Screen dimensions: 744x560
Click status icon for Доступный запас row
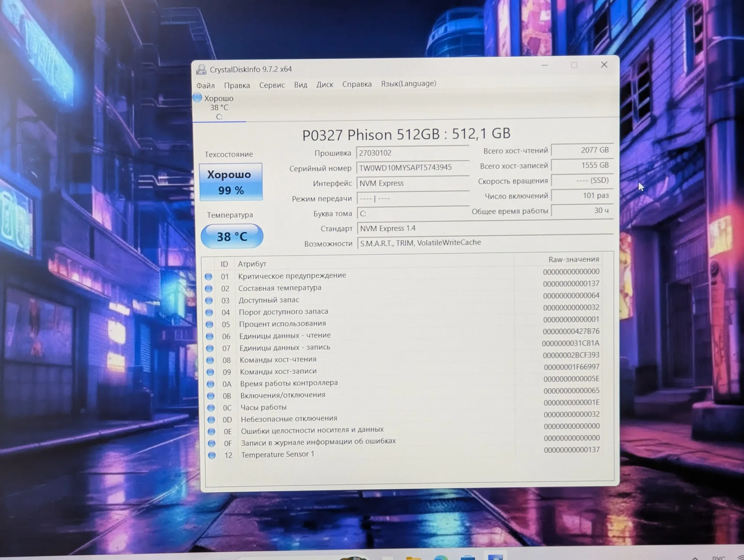(x=209, y=300)
